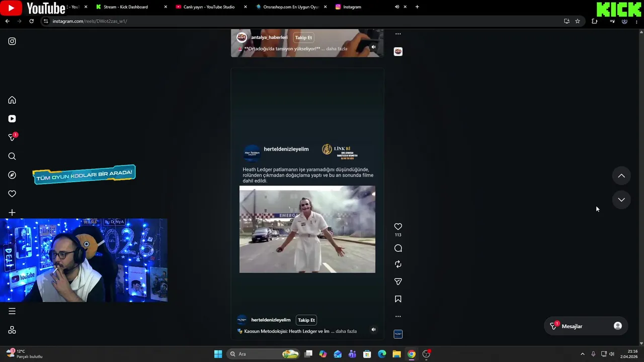
Task: Open notifications heart icon in sidebar
Action: 12,194
